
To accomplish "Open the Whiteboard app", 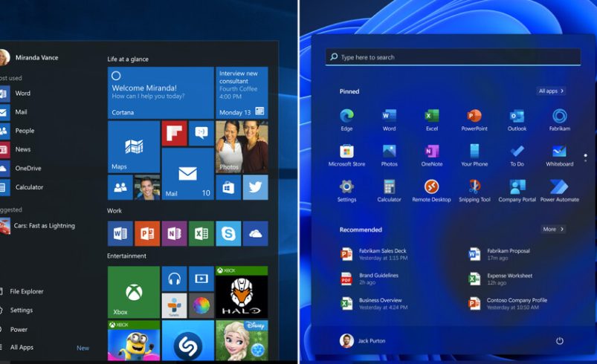I will click(x=559, y=153).
